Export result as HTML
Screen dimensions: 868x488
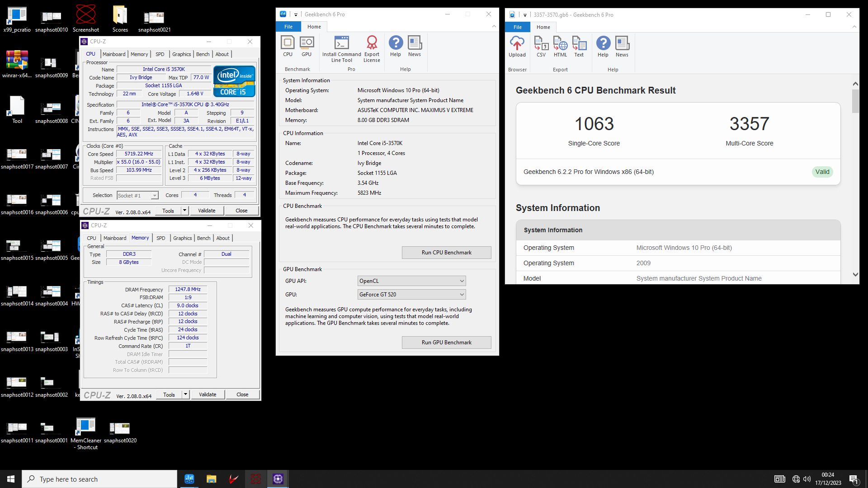pyautogui.click(x=560, y=47)
